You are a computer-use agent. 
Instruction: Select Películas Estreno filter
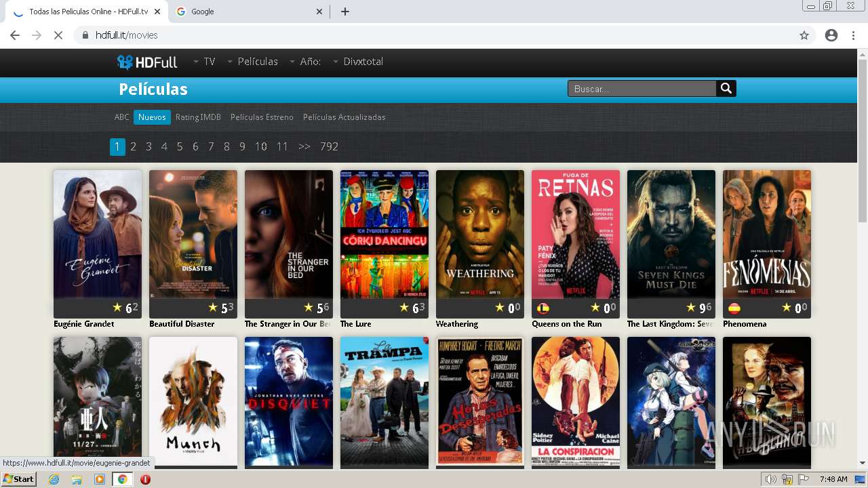pyautogui.click(x=262, y=117)
